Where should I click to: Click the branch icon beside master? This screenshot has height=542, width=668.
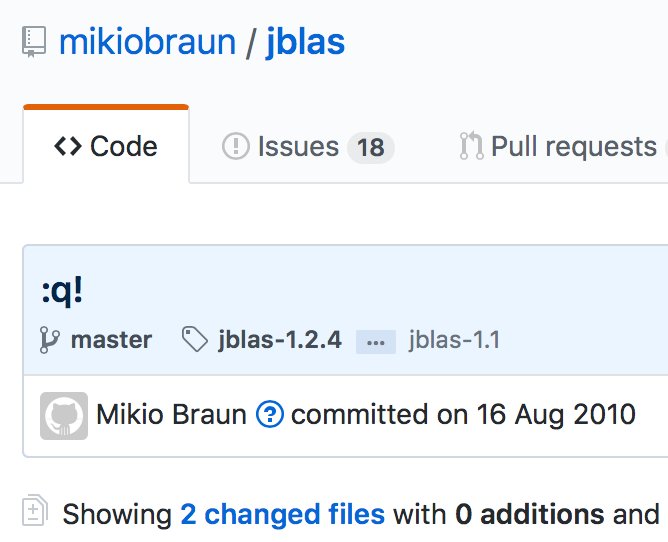click(x=50, y=340)
